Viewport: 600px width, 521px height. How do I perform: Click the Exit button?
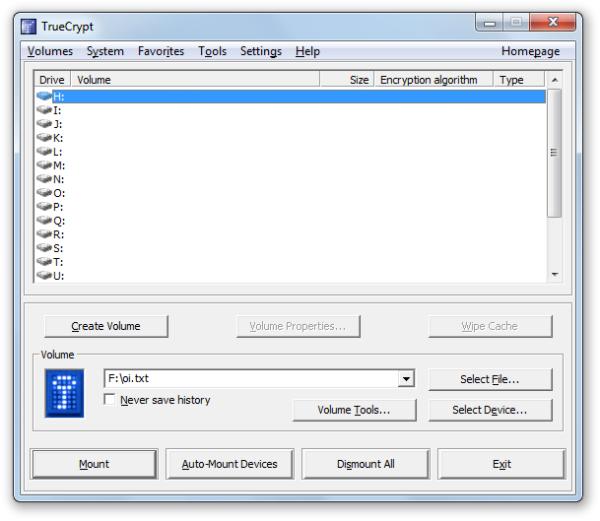pos(502,464)
